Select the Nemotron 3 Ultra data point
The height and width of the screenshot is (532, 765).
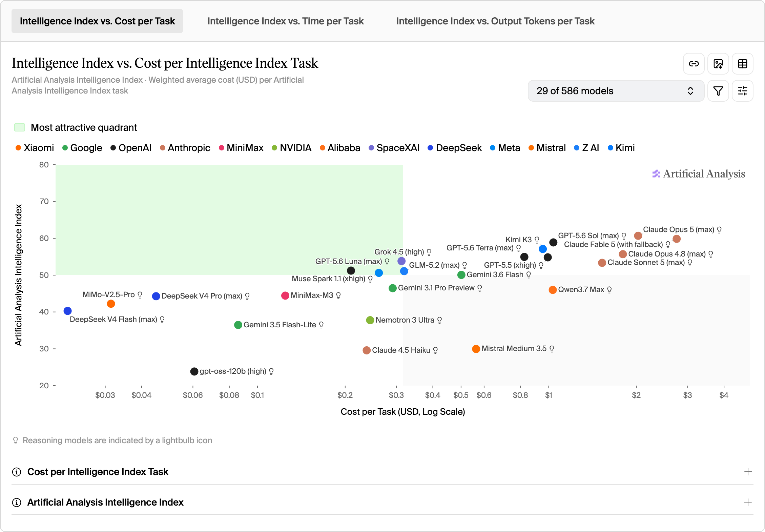pos(370,320)
